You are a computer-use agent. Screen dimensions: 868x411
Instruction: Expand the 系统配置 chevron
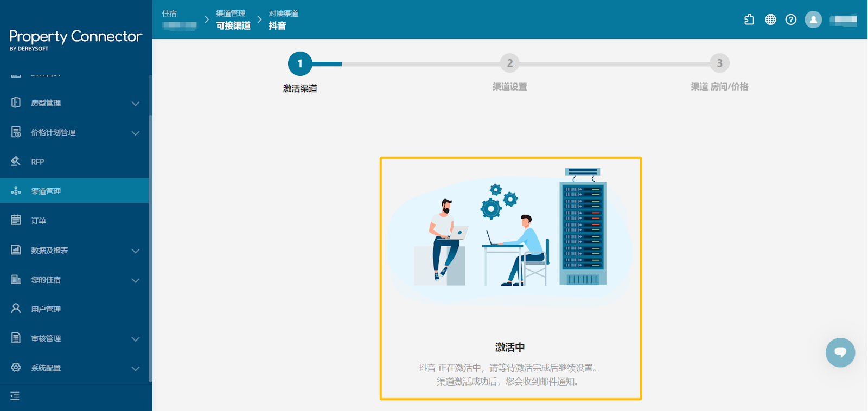point(136,369)
